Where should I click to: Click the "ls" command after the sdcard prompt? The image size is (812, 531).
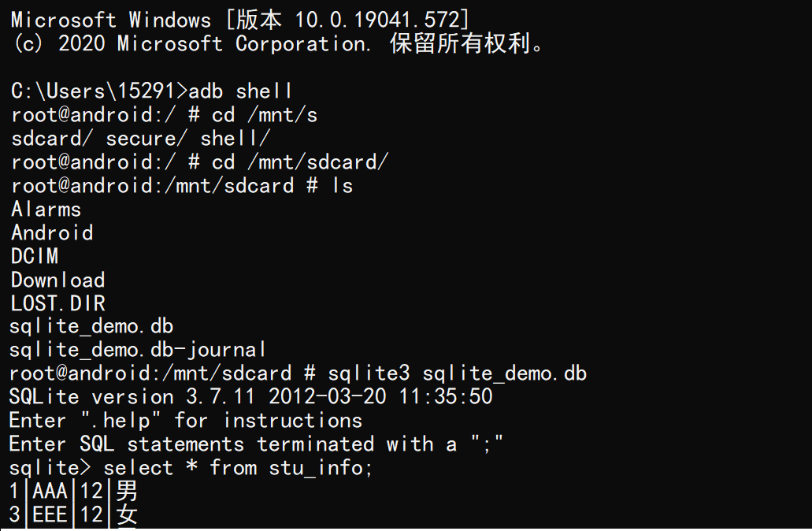tap(342, 185)
